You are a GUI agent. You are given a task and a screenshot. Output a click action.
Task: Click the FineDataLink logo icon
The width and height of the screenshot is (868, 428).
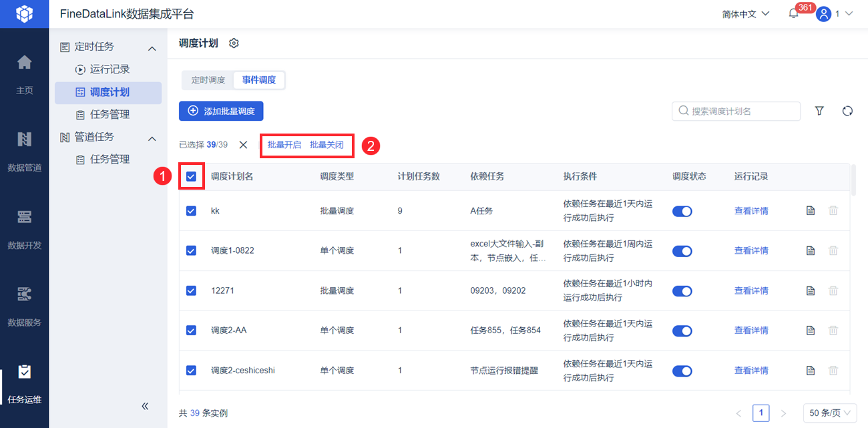click(24, 13)
